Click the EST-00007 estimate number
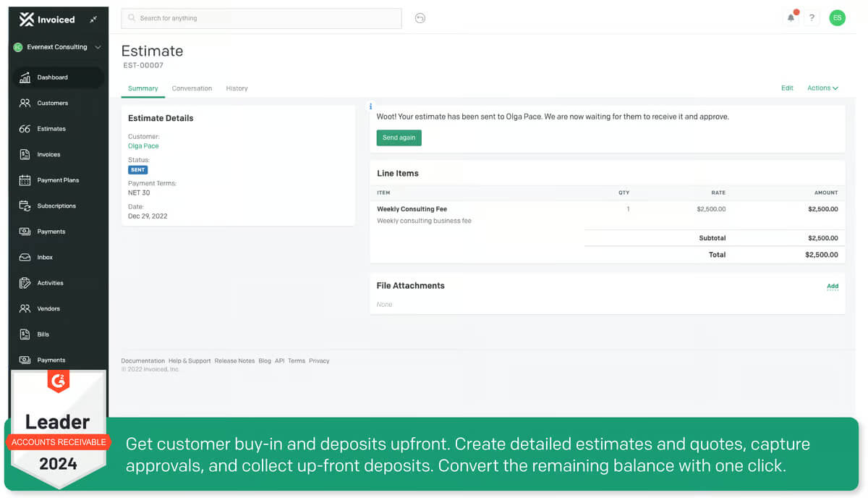868x498 pixels. (x=143, y=65)
